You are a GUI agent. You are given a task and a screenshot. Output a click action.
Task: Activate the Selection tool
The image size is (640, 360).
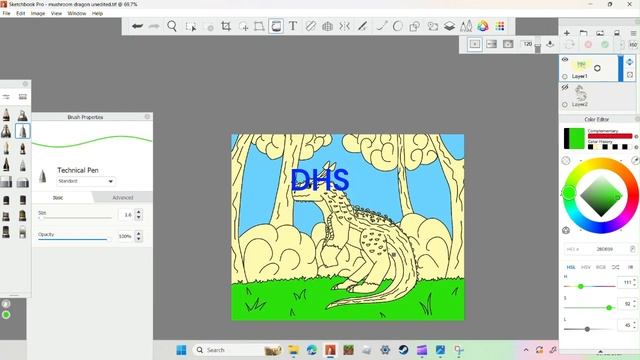[191, 27]
